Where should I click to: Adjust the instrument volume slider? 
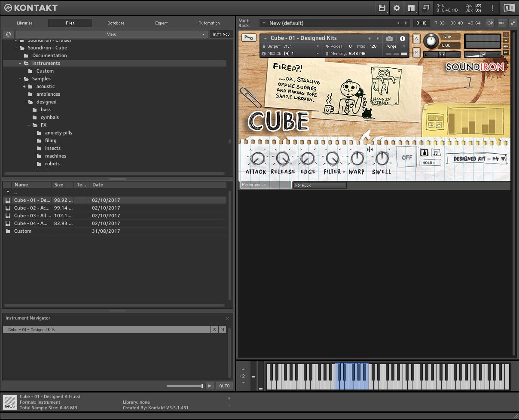[x=483, y=55]
